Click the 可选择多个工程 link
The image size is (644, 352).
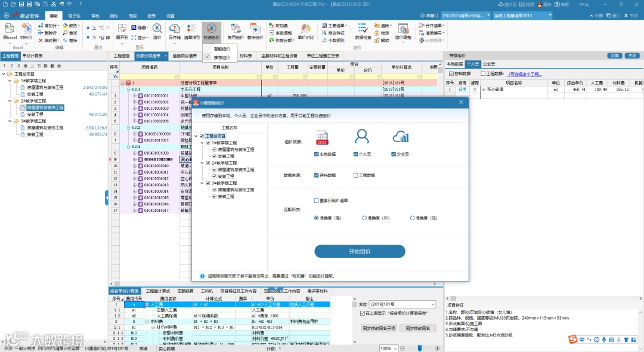(x=525, y=75)
